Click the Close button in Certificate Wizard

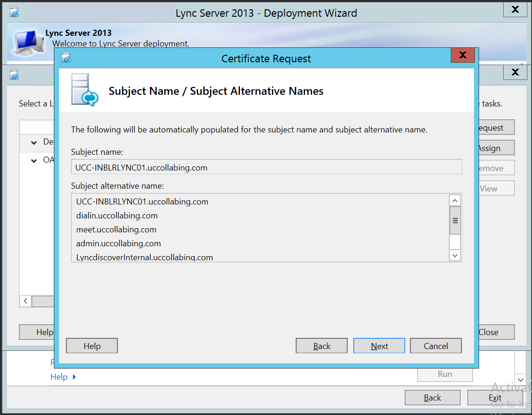(496, 332)
